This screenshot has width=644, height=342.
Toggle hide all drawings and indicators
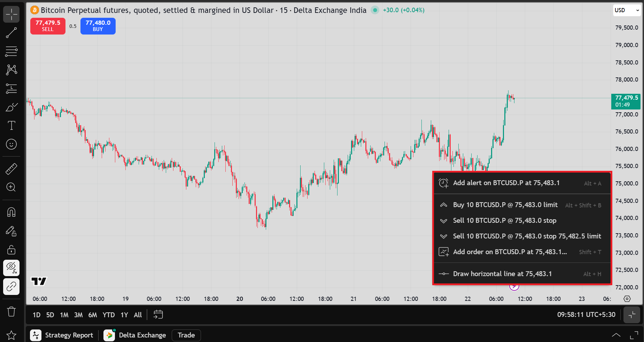tap(11, 268)
